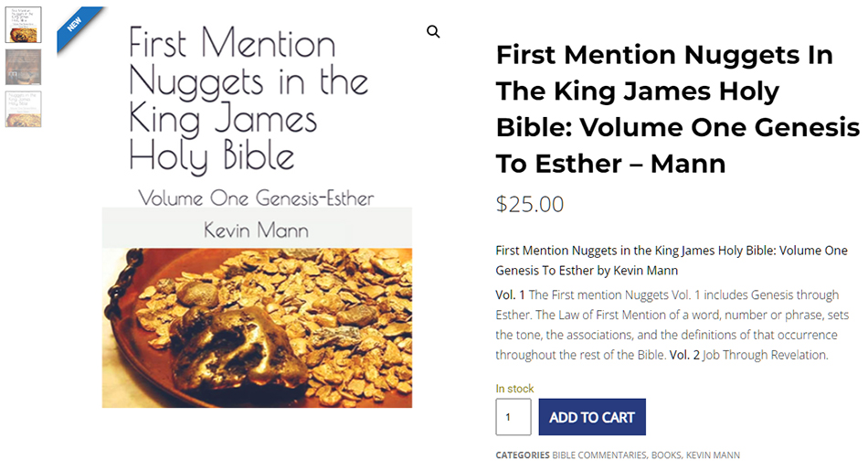Select the first gallery thumbnail
Viewport: 868px width, 471px height.
[24, 26]
